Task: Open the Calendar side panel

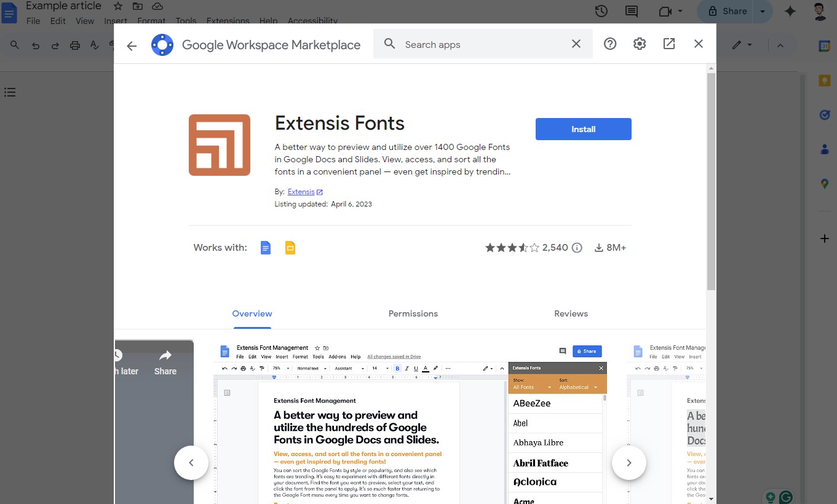Action: [x=825, y=46]
